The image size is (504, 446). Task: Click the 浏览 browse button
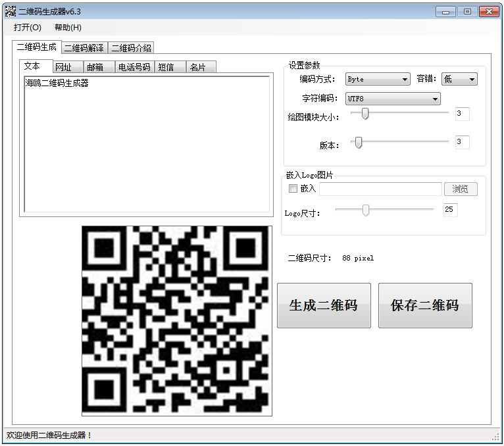click(461, 189)
